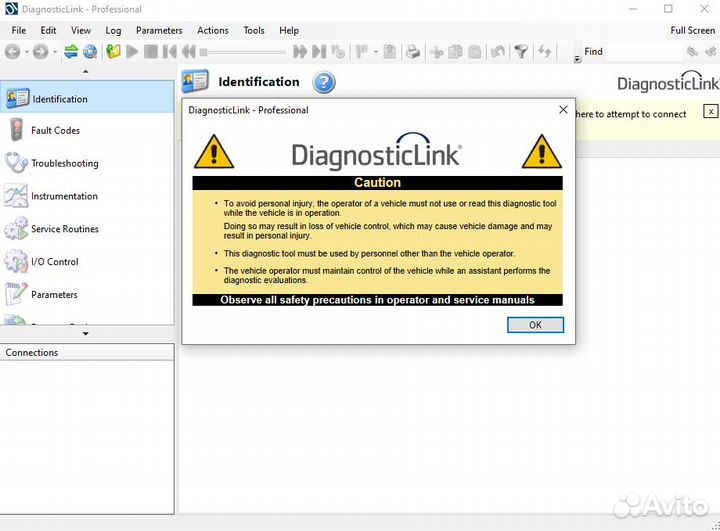Click the Forward navigation arrow in toolbar

(40, 52)
